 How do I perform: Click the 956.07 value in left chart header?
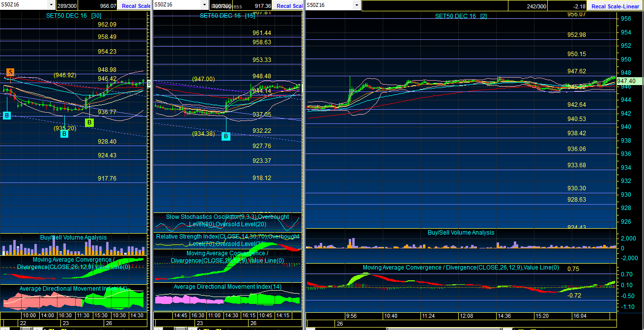pyautogui.click(x=108, y=6)
